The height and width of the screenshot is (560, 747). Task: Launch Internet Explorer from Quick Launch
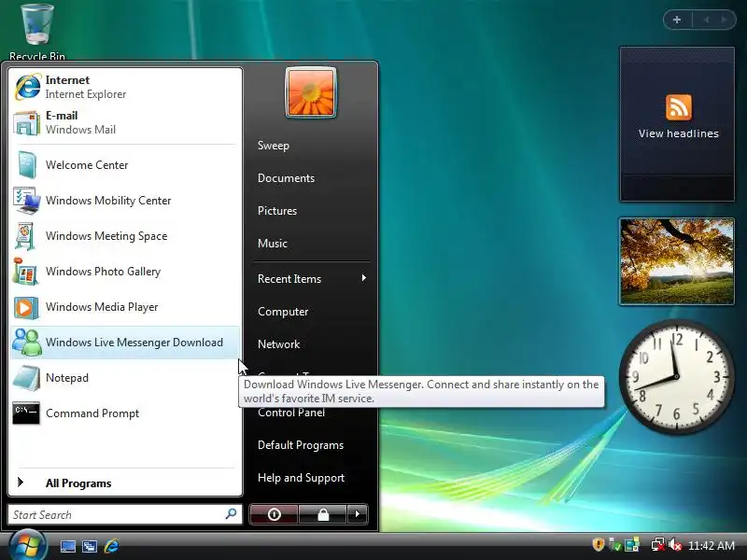[x=111, y=546]
